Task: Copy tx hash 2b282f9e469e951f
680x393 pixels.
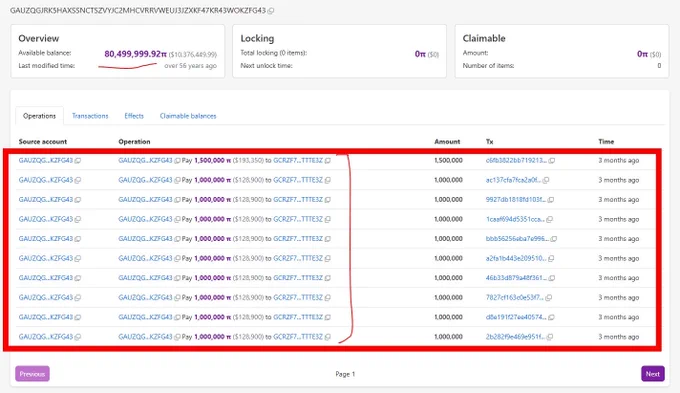Action: pyautogui.click(x=549, y=337)
